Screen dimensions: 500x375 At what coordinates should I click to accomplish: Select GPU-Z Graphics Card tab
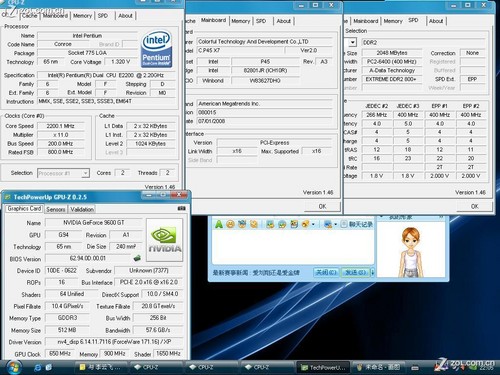point(24,209)
